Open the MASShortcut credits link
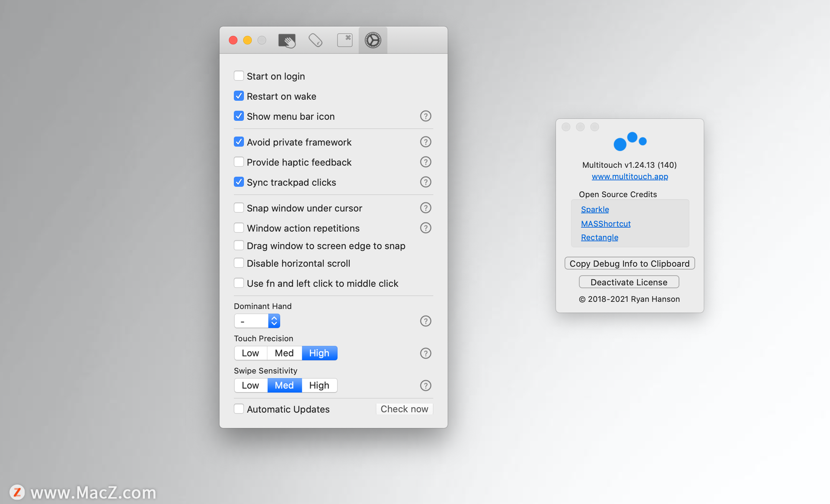This screenshot has width=830, height=504. [x=606, y=224]
